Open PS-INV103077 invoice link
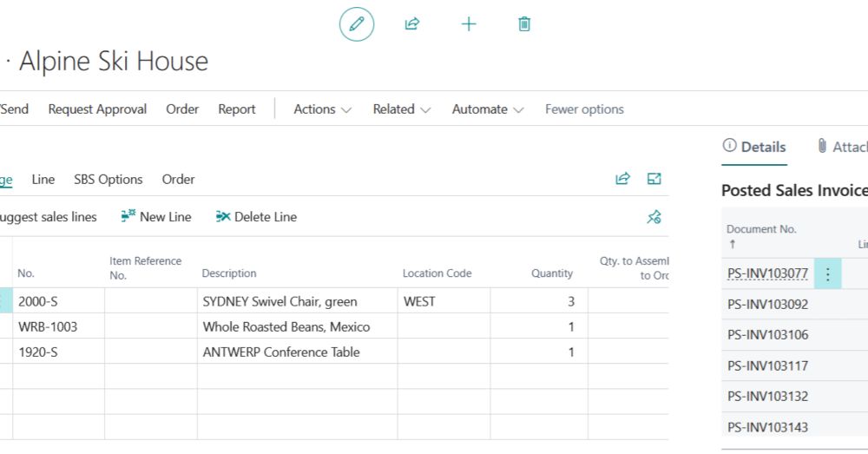The height and width of the screenshot is (454, 868). tap(767, 273)
